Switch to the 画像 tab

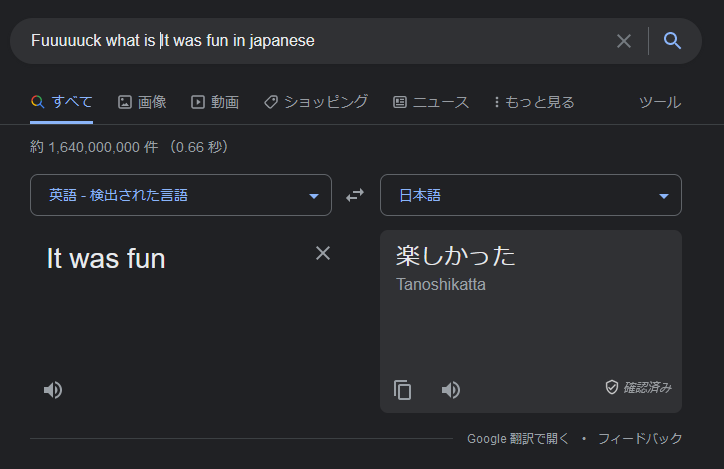pyautogui.click(x=142, y=102)
